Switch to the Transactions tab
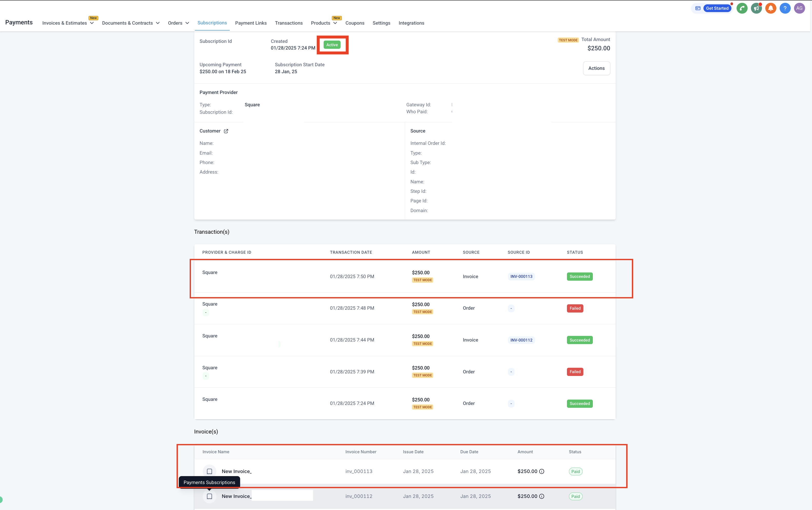This screenshot has height=510, width=812. point(288,23)
